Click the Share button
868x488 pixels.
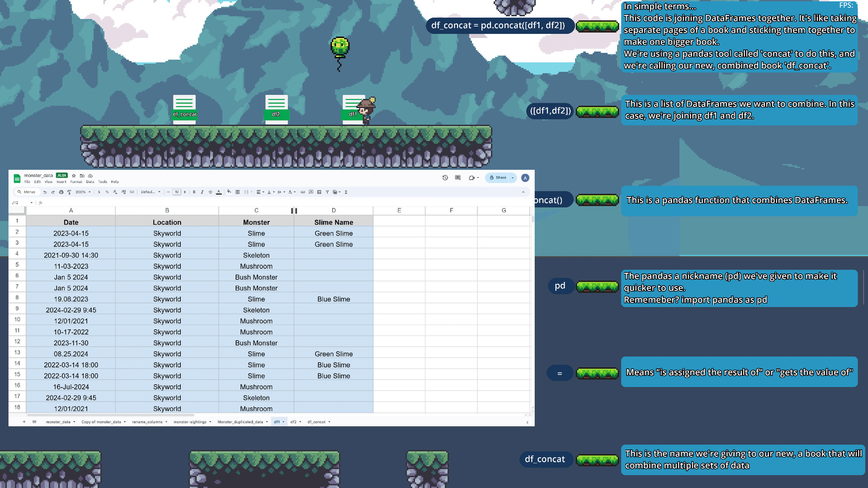pyautogui.click(x=498, y=178)
